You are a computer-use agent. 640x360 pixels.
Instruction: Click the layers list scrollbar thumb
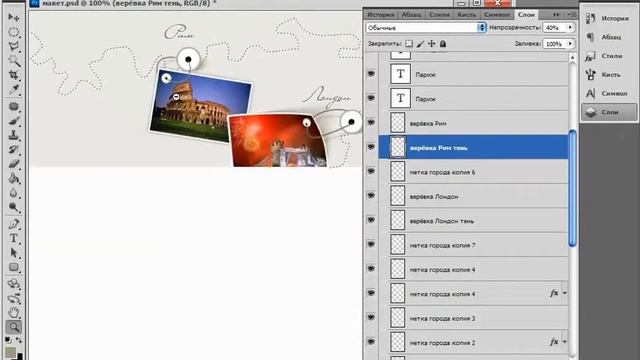pos(572,188)
